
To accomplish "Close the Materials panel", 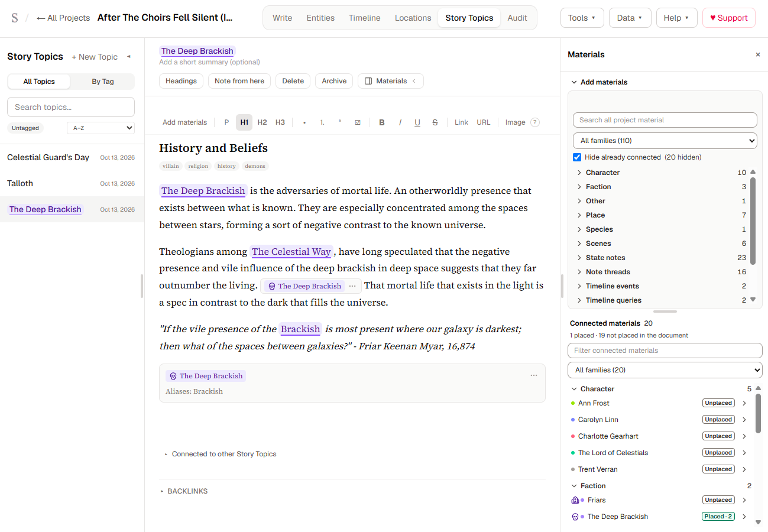I will [x=758, y=54].
